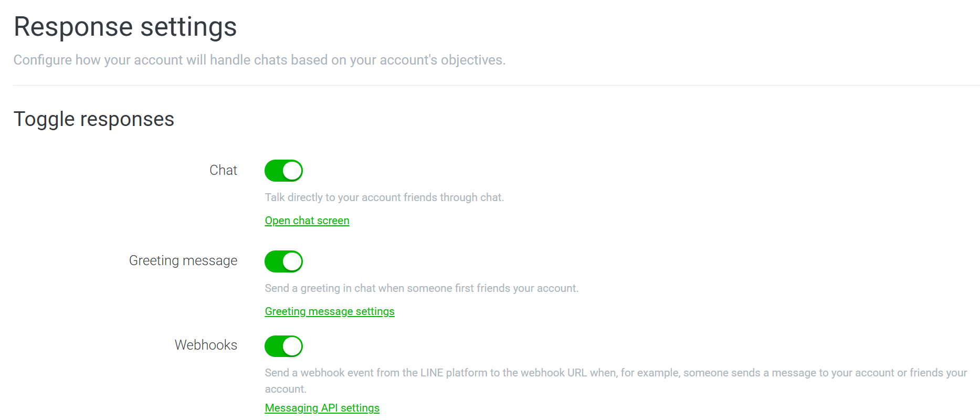This screenshot has width=980, height=420.
Task: Click the "Webhooks" row label
Action: [x=206, y=345]
